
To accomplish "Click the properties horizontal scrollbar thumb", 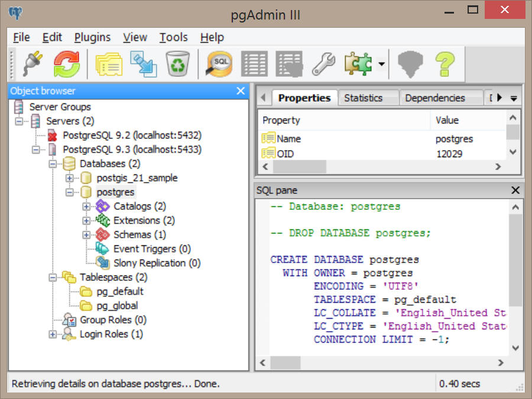I will [x=300, y=167].
